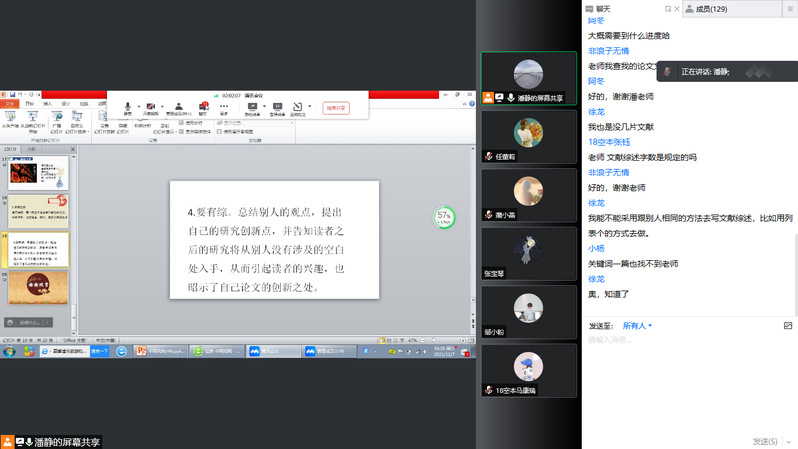
Task: Open the chat icon in meeting toolbar
Action: pyautogui.click(x=203, y=106)
